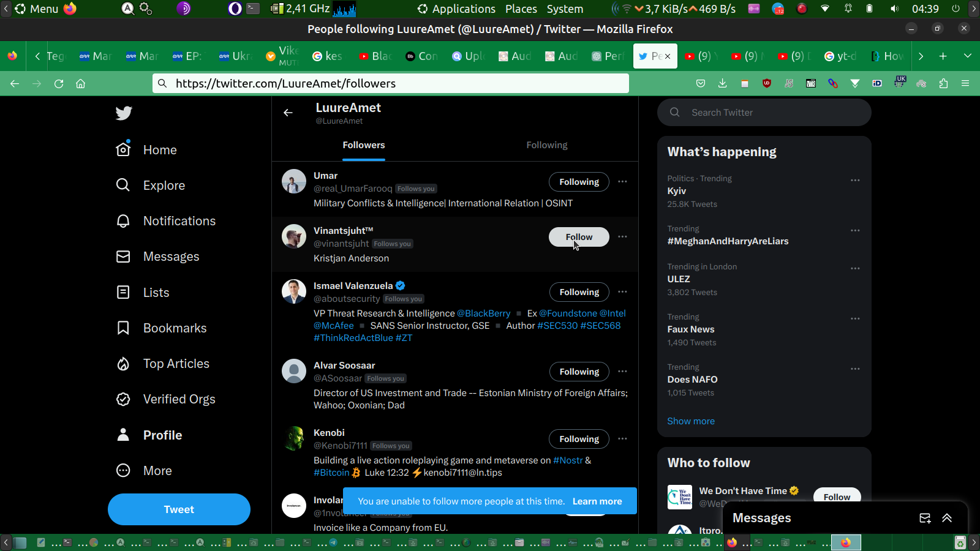This screenshot has height=551, width=980.
Task: Toggle Following for Kenobi
Action: tap(579, 439)
